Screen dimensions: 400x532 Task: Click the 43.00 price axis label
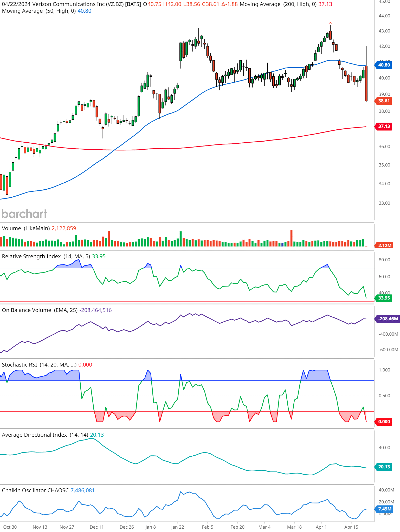[x=384, y=31]
